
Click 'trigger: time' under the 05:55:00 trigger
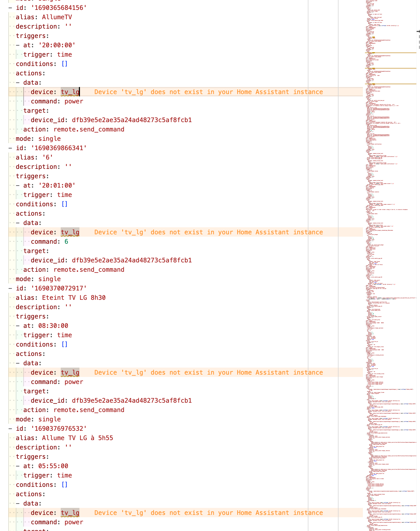pos(48,475)
